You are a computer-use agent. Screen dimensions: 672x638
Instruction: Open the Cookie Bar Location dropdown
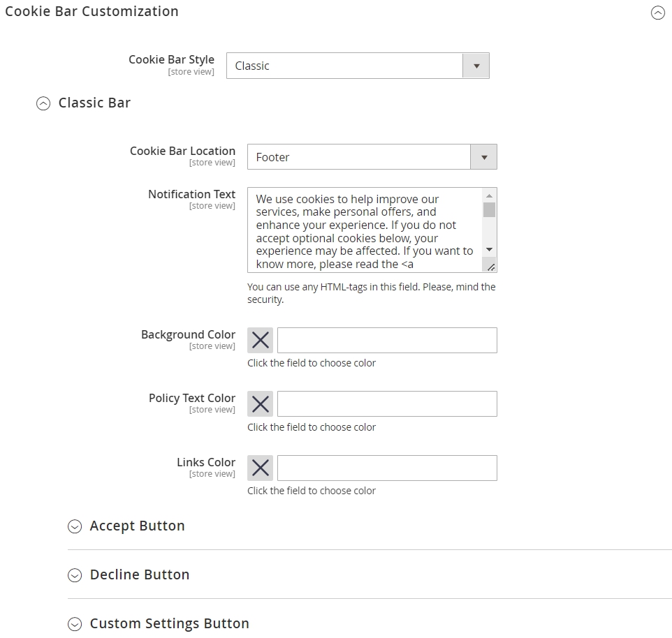click(x=372, y=157)
